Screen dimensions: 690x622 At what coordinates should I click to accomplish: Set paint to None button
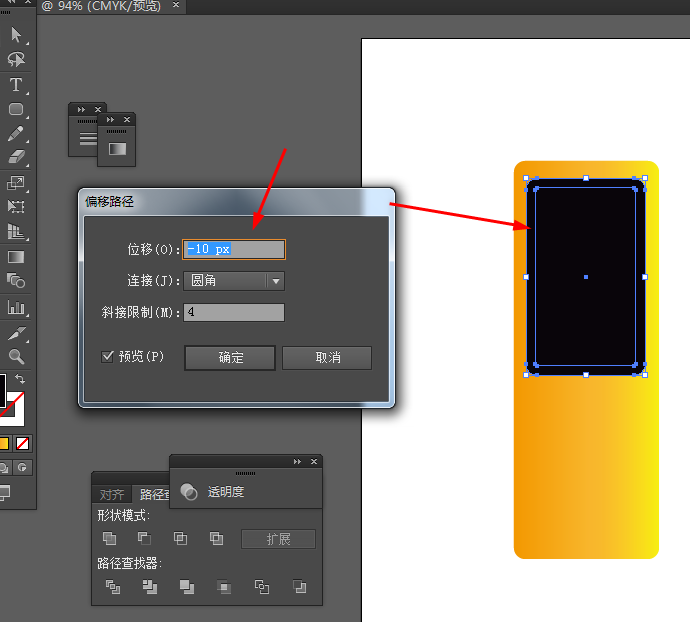(x=22, y=443)
